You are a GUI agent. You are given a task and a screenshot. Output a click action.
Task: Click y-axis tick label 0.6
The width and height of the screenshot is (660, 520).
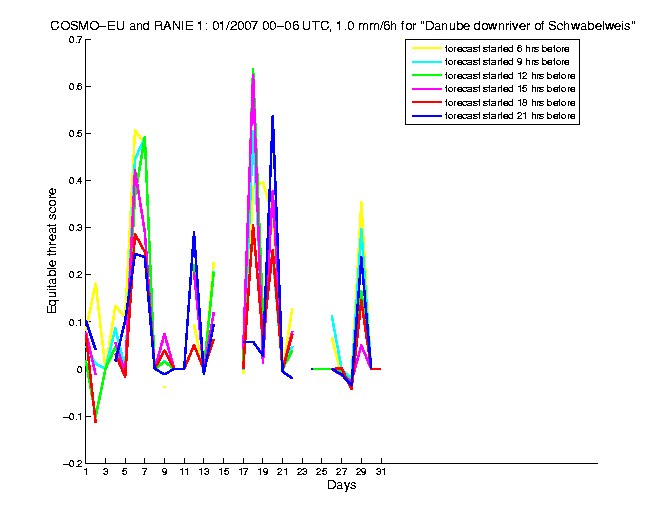click(x=75, y=87)
